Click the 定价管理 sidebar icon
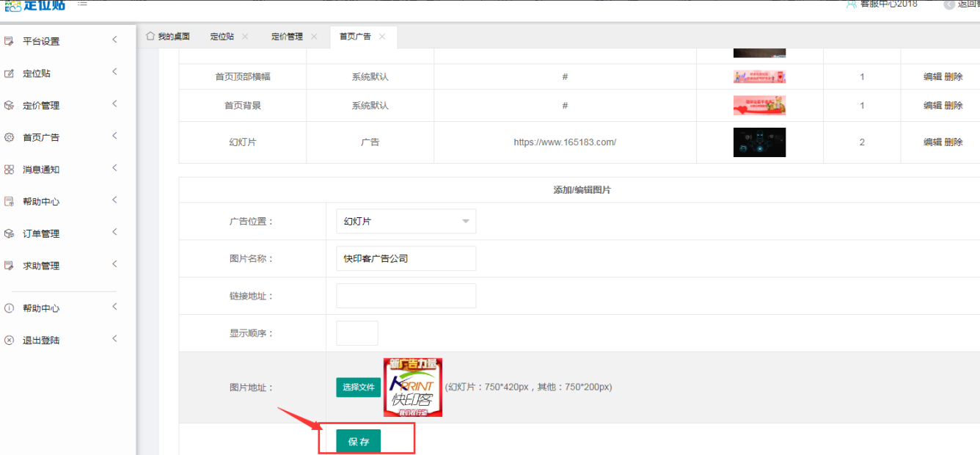 pyautogui.click(x=10, y=106)
